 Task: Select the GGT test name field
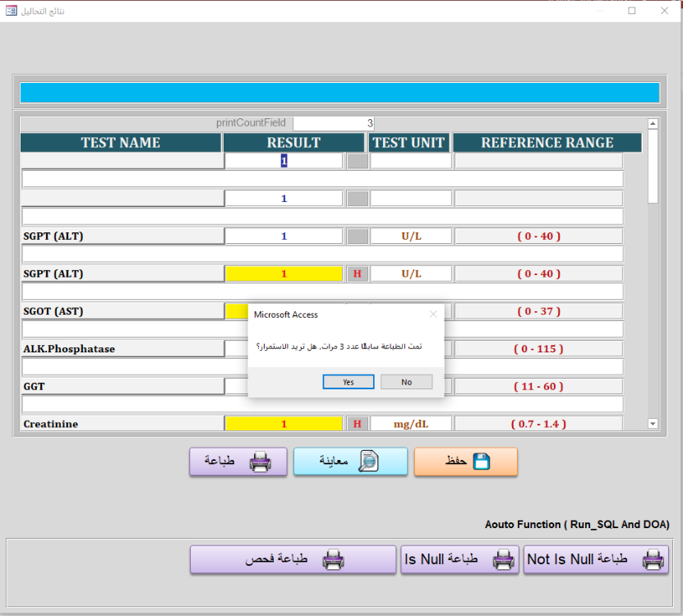coord(122,386)
